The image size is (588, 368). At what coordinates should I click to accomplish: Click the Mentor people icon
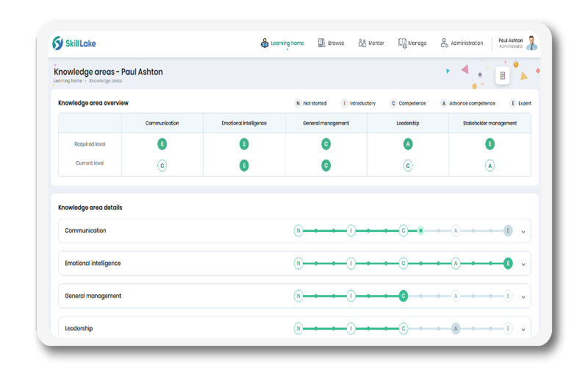[x=362, y=43]
